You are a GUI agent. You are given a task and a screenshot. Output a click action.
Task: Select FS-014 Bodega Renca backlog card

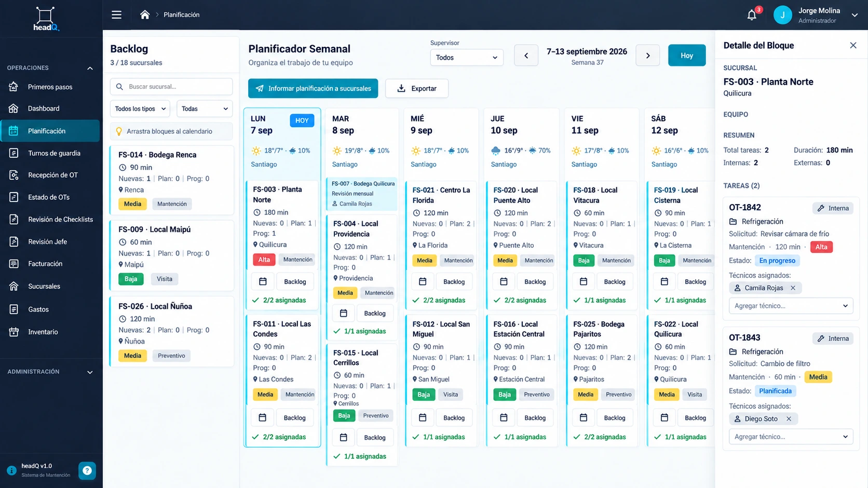pyautogui.click(x=172, y=180)
